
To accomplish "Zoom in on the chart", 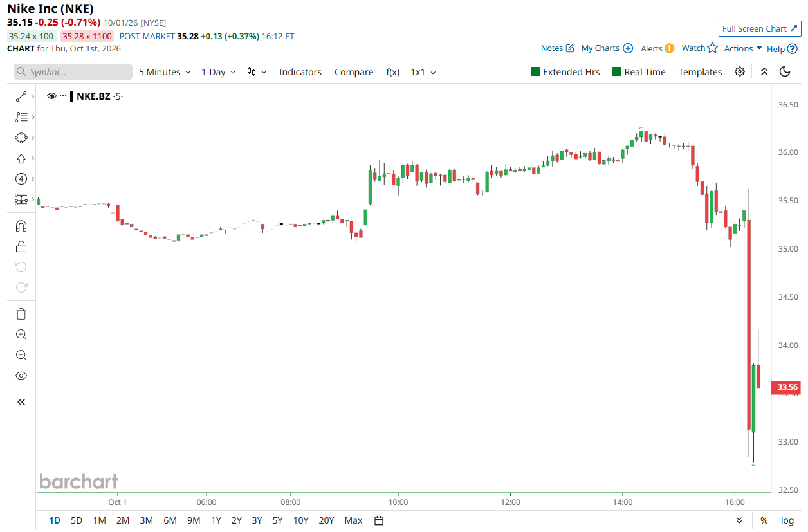I will pos(21,335).
